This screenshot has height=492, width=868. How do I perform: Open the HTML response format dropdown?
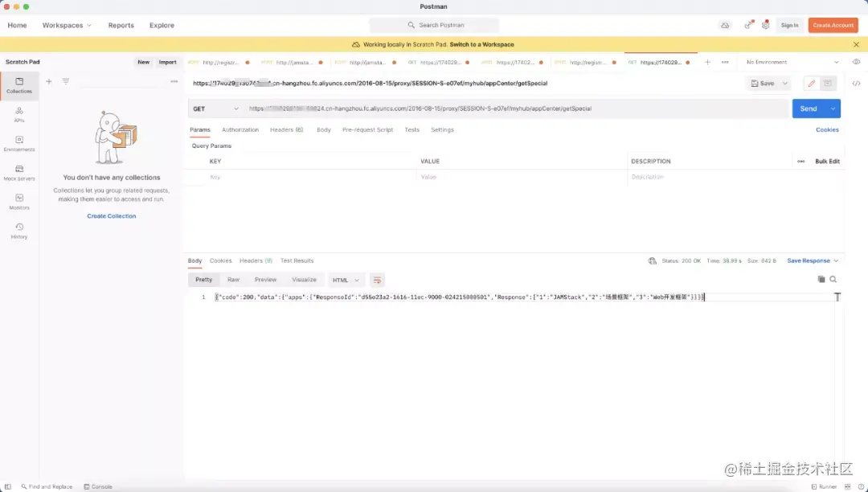346,280
